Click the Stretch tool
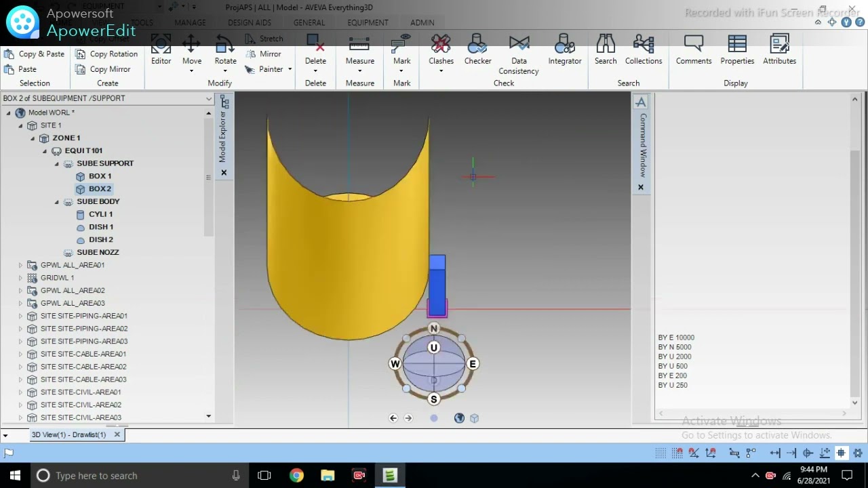 pyautogui.click(x=264, y=39)
